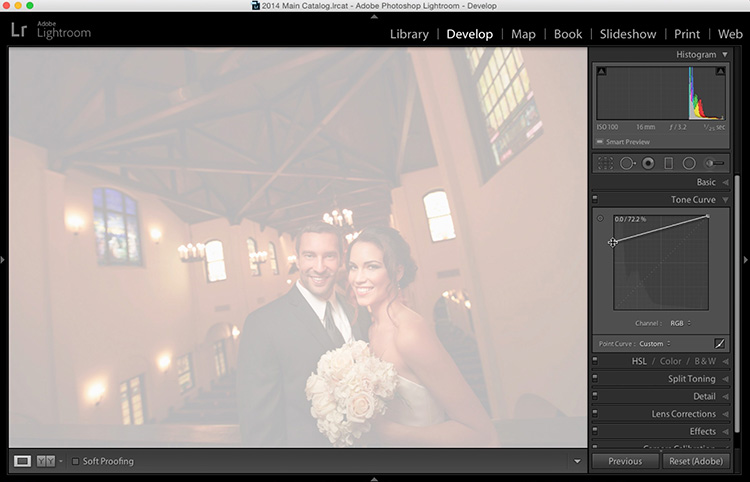Expand the Basic panel

click(x=725, y=182)
